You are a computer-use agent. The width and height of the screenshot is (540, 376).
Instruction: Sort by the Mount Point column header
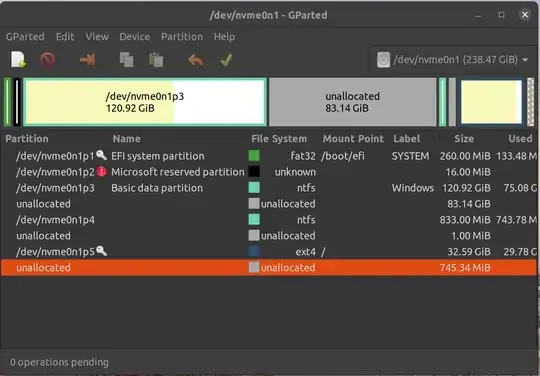(x=353, y=139)
